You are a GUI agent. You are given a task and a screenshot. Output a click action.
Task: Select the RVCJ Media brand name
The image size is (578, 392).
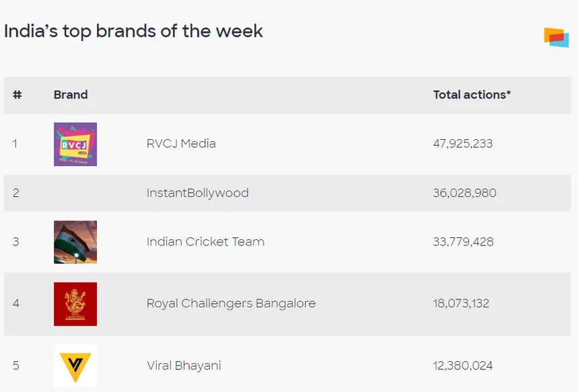pyautogui.click(x=181, y=143)
